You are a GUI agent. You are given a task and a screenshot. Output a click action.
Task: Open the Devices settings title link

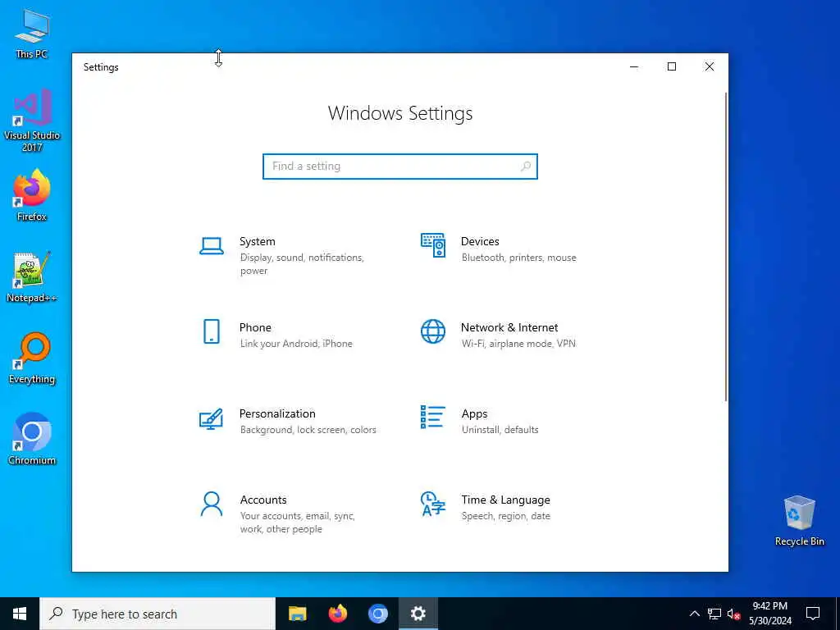tap(480, 242)
